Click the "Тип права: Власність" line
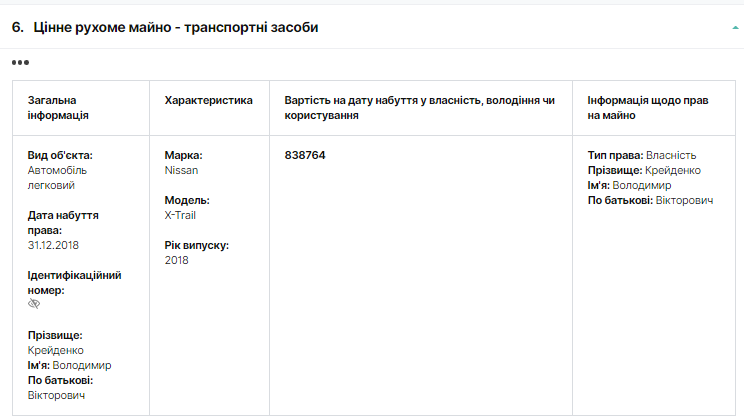Screen dimensions: 744x420 click(x=641, y=155)
